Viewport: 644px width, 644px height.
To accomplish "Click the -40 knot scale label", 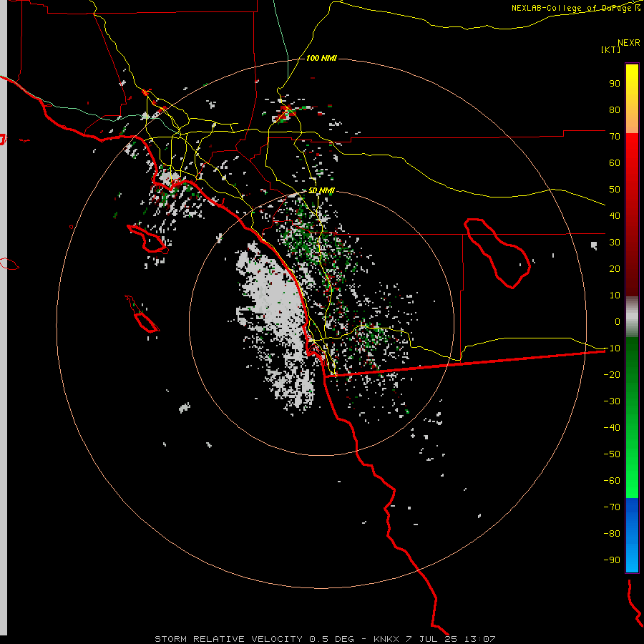I will click(x=612, y=428).
